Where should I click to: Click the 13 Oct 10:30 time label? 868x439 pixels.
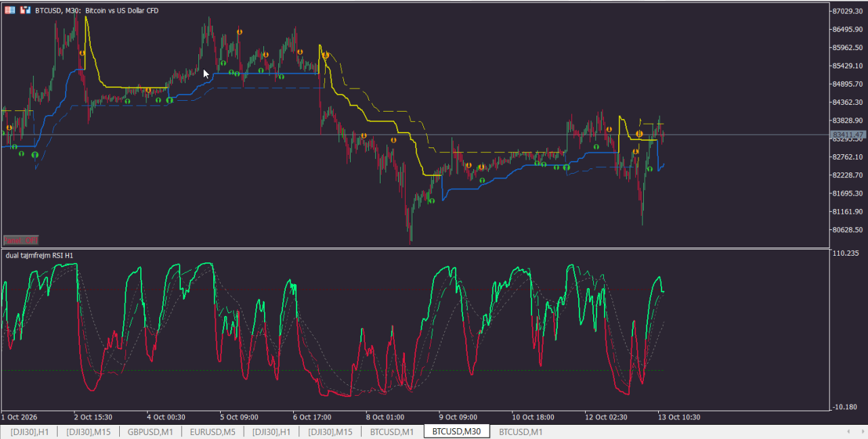680,417
